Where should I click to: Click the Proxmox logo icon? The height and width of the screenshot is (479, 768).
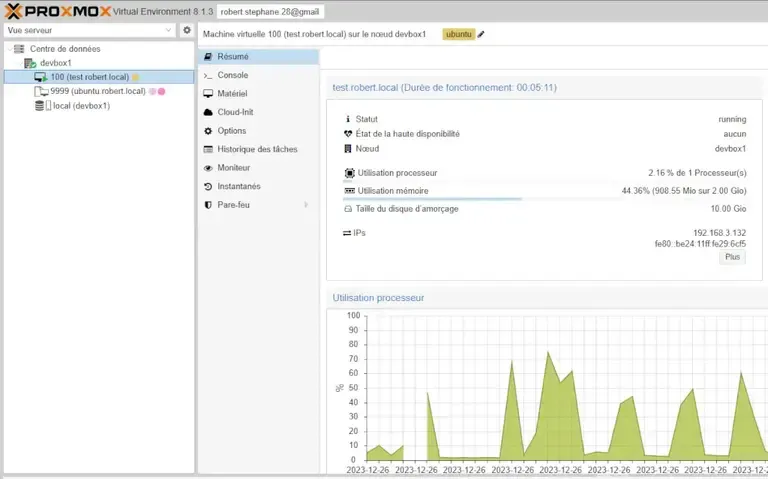click(x=13, y=10)
